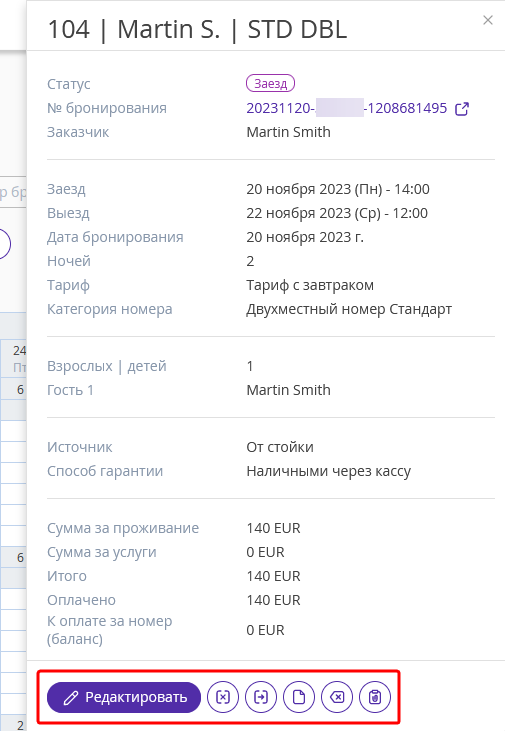Open booking in new window via external-link icon
The width and height of the screenshot is (505, 731).
click(x=462, y=109)
